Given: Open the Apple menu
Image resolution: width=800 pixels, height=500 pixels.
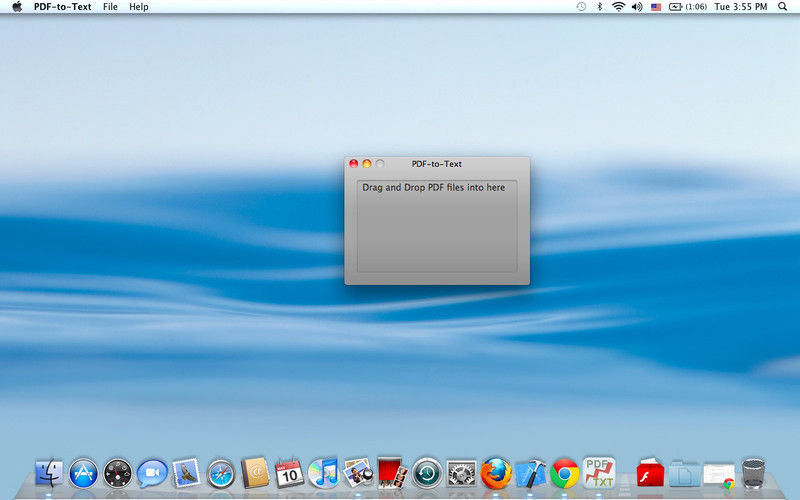Looking at the screenshot, I should [17, 7].
